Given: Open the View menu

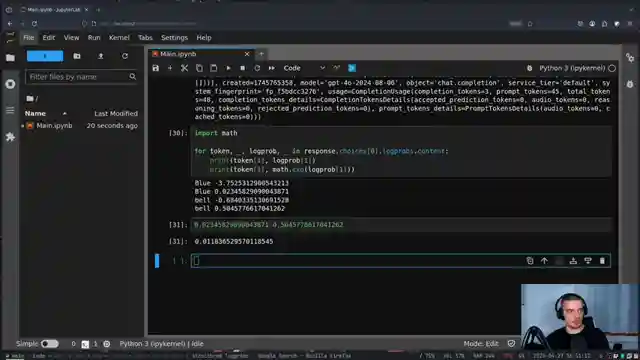Looking at the screenshot, I should click(x=71, y=38).
